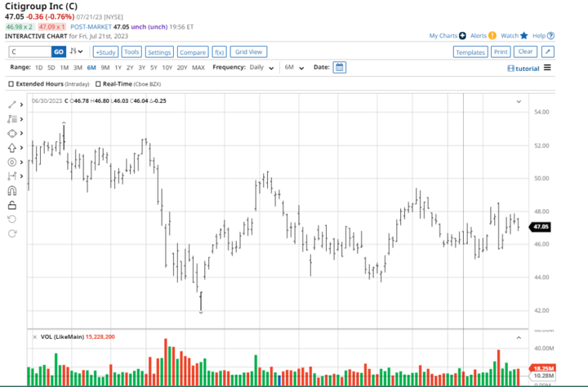The height and width of the screenshot is (387, 588).
Task: Click the +Study button
Action: pos(105,52)
